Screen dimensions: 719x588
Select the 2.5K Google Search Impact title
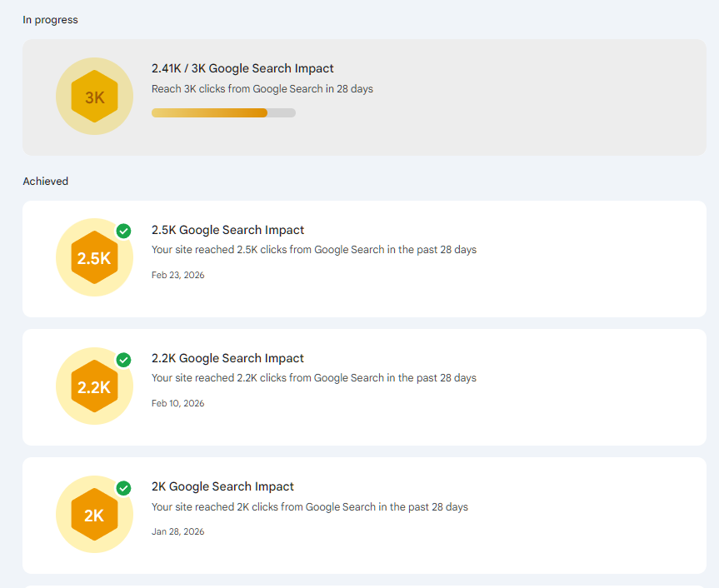(227, 230)
